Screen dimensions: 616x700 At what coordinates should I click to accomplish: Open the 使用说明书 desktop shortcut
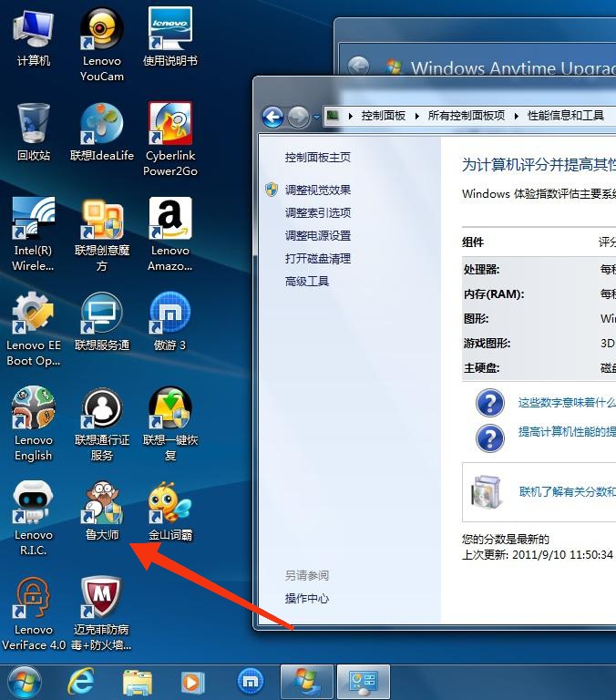170,38
